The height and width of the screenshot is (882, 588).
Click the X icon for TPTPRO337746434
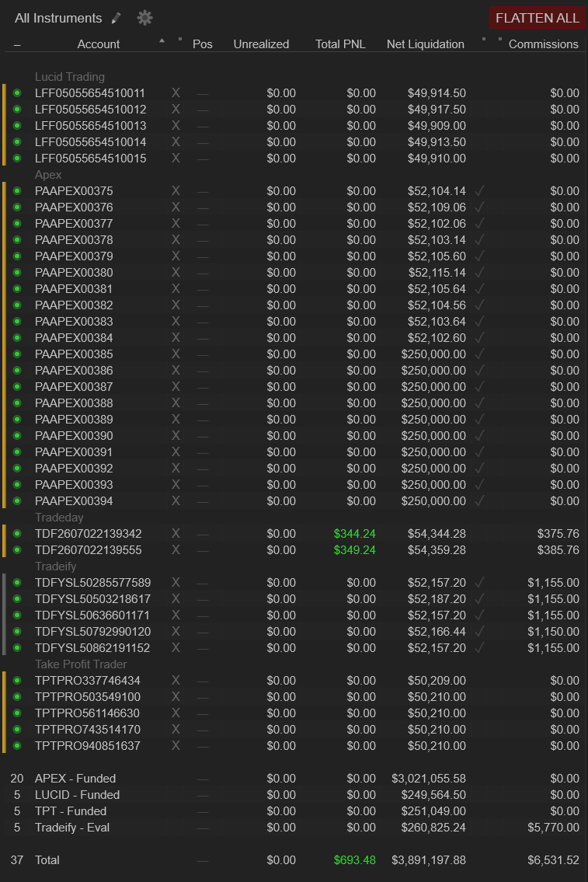176,680
